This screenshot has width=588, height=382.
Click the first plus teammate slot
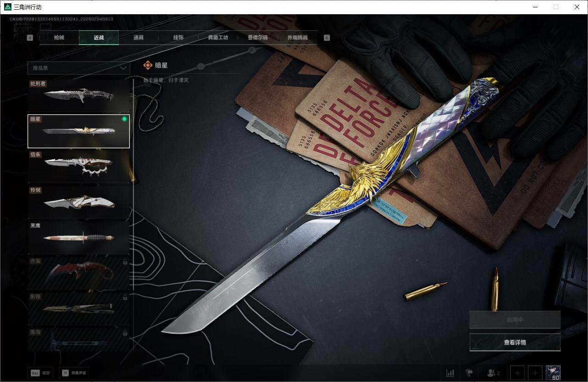(x=517, y=373)
